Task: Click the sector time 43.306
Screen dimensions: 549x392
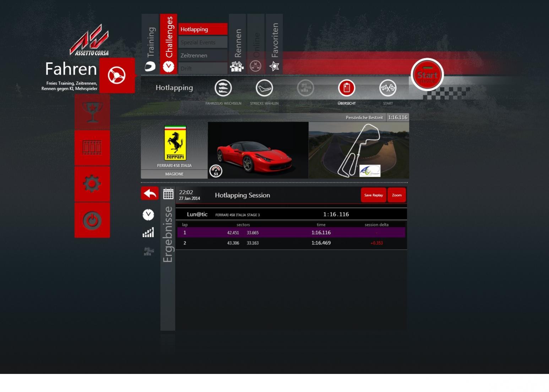Action: coord(233,243)
